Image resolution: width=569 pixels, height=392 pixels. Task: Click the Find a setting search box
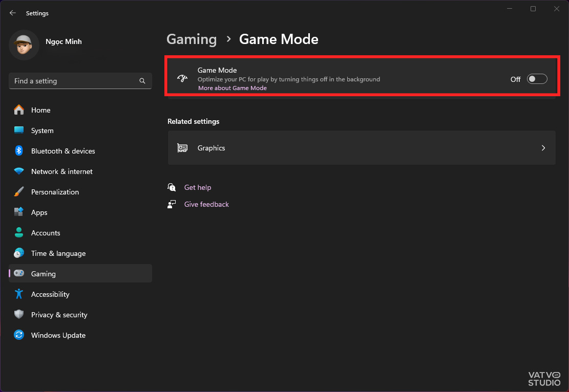tap(80, 81)
